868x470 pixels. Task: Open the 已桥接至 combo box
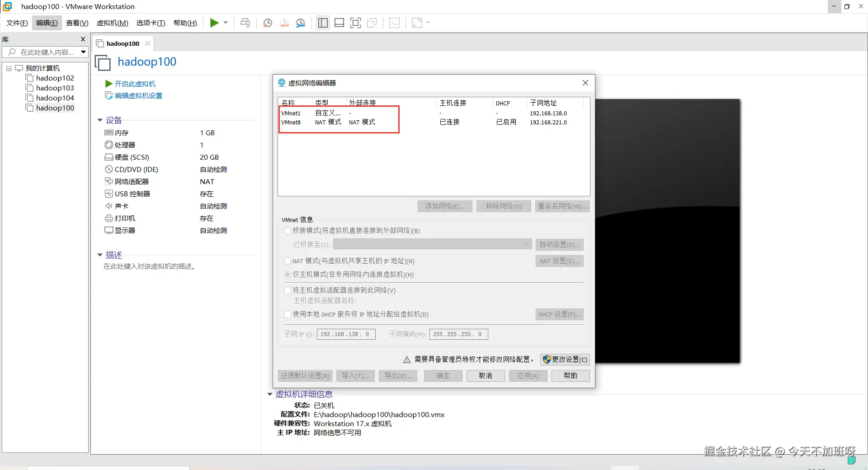click(x=433, y=244)
